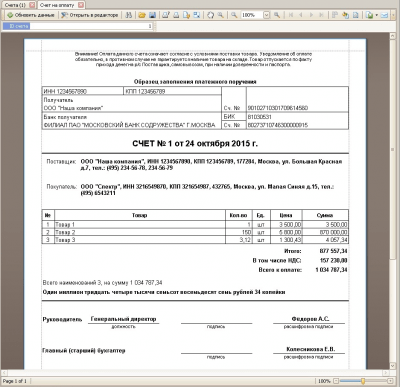Click the Find binoculars icon in toolbar
400x387 pixels.
point(129,15)
